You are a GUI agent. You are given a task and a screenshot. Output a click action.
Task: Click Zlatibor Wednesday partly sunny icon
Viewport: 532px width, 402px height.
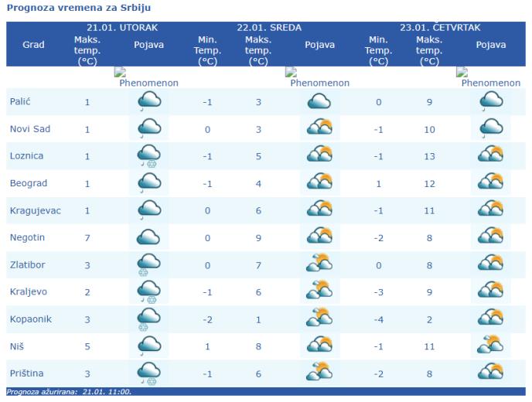click(319, 263)
